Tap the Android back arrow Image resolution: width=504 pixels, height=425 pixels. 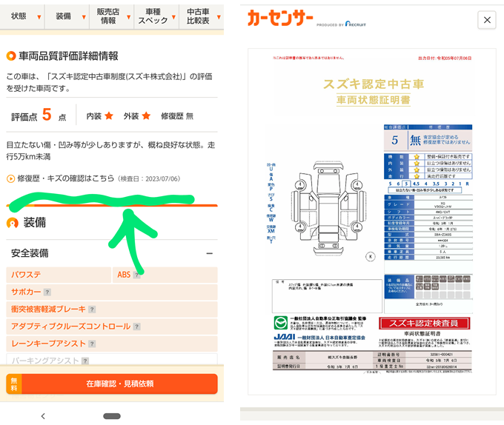tap(43, 416)
